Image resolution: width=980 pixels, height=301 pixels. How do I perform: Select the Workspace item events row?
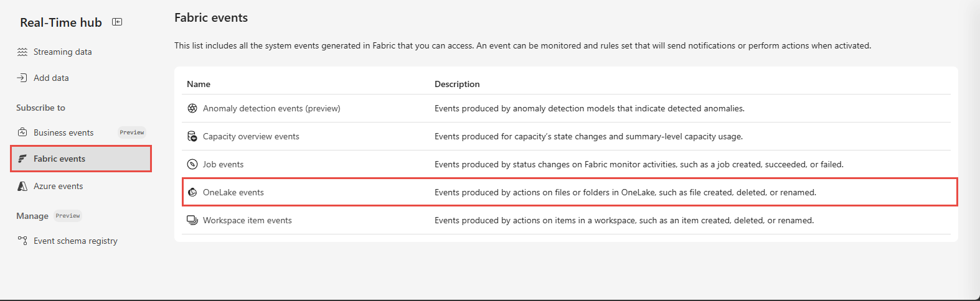(x=566, y=220)
